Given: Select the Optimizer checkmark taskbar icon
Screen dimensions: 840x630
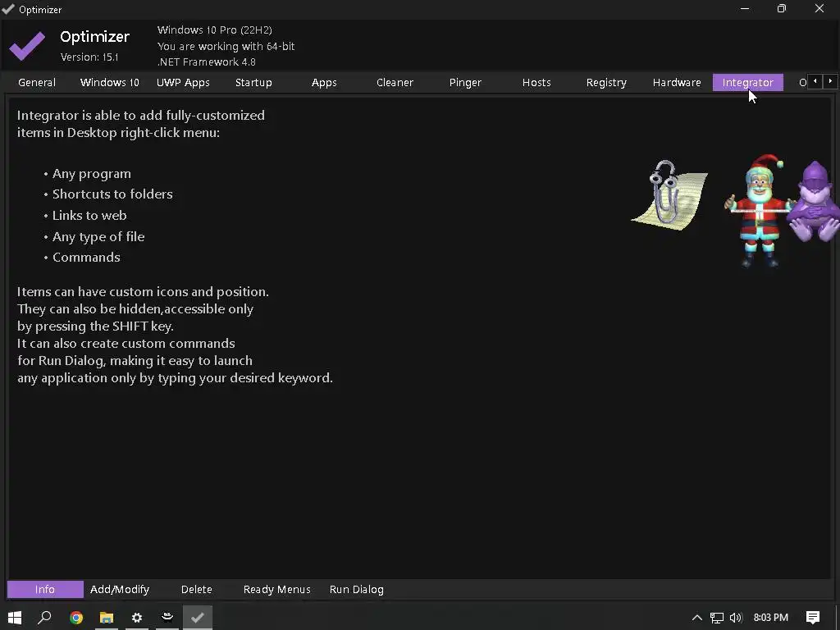Looking at the screenshot, I should click(198, 618).
